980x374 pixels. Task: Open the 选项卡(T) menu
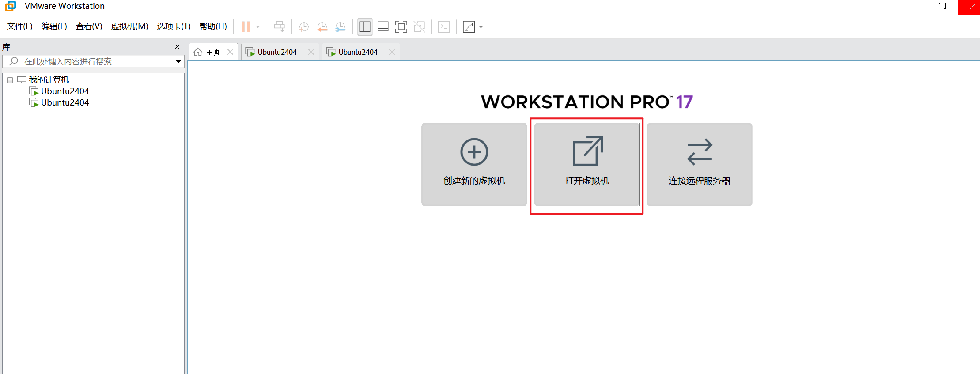tap(174, 26)
